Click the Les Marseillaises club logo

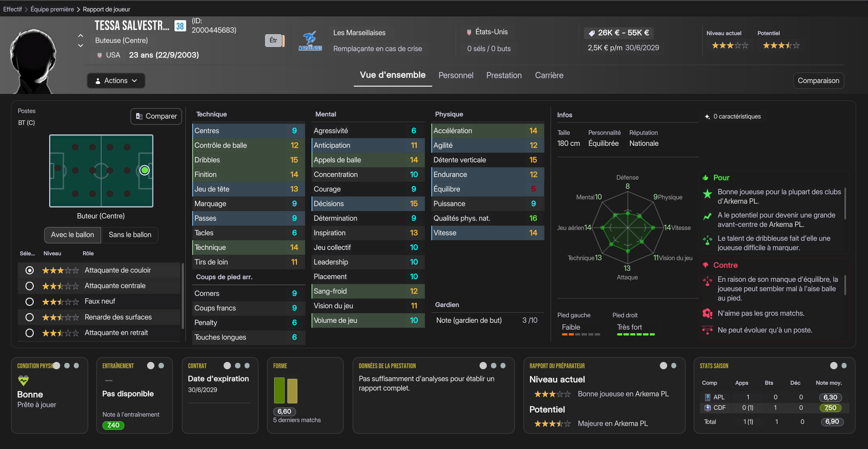(310, 41)
